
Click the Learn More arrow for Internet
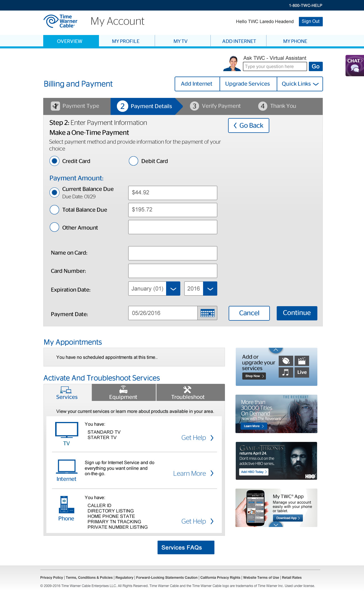coord(212,473)
